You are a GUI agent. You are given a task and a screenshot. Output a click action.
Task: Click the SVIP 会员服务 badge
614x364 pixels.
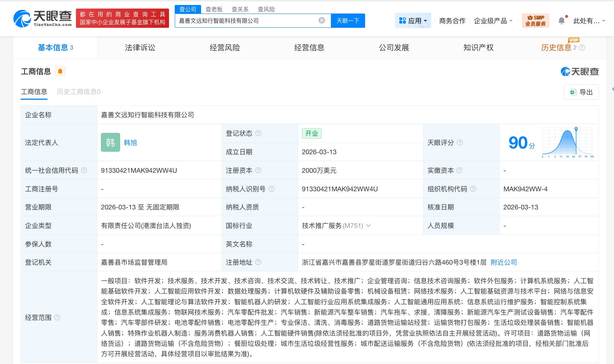pos(535,21)
